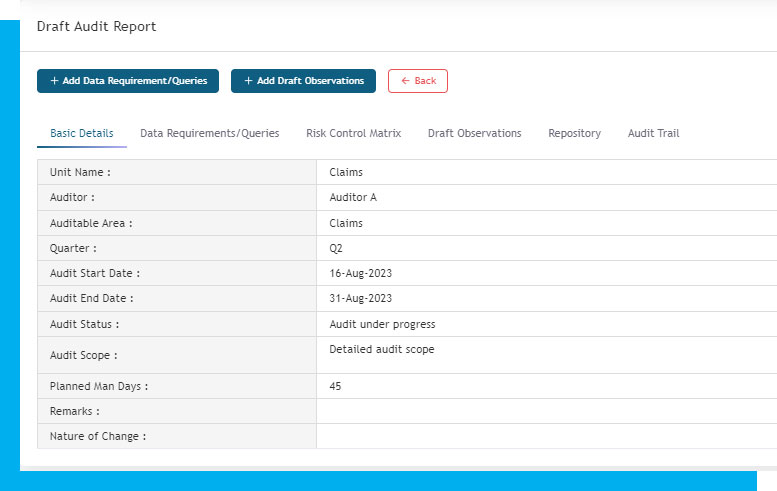The height and width of the screenshot is (491, 777).
Task: Click the plus icon on Add Data Requirement/Queries
Action: pyautogui.click(x=53, y=81)
